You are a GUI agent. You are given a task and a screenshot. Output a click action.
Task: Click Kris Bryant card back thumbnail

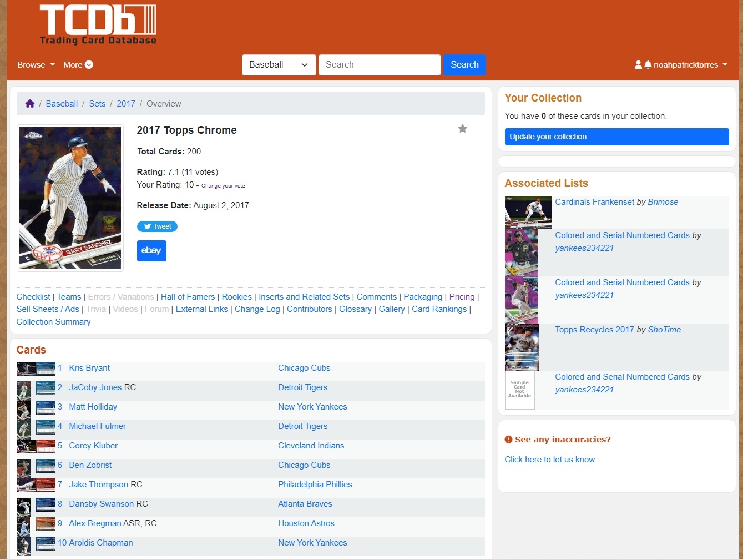(46, 369)
